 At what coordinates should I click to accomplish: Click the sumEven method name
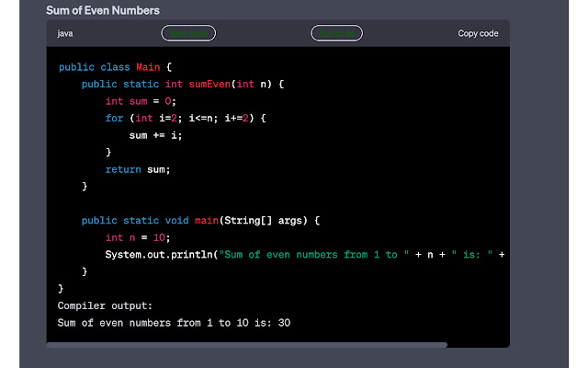click(209, 84)
